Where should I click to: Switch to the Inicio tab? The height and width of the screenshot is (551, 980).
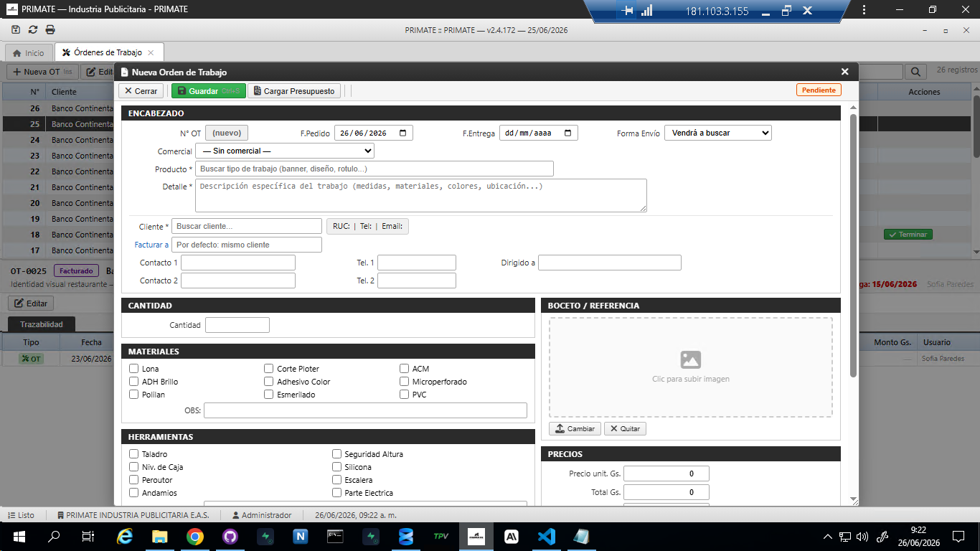[x=29, y=52]
